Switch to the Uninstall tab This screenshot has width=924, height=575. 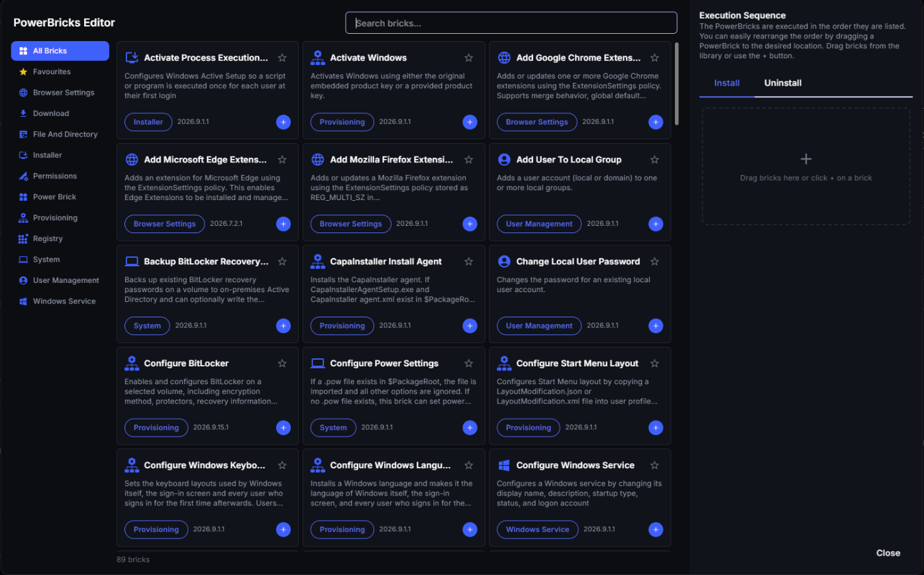tap(783, 83)
